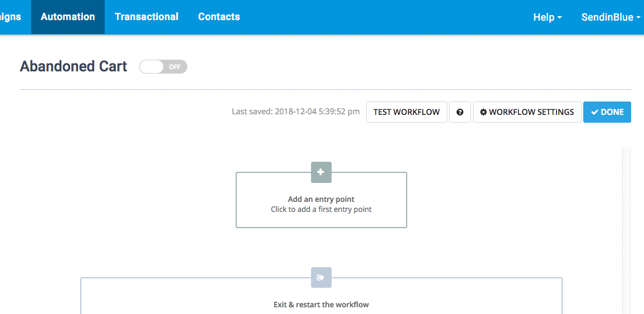Click the 'Last saved' timestamp text
Screen dimensions: 644x314
[x=295, y=112]
